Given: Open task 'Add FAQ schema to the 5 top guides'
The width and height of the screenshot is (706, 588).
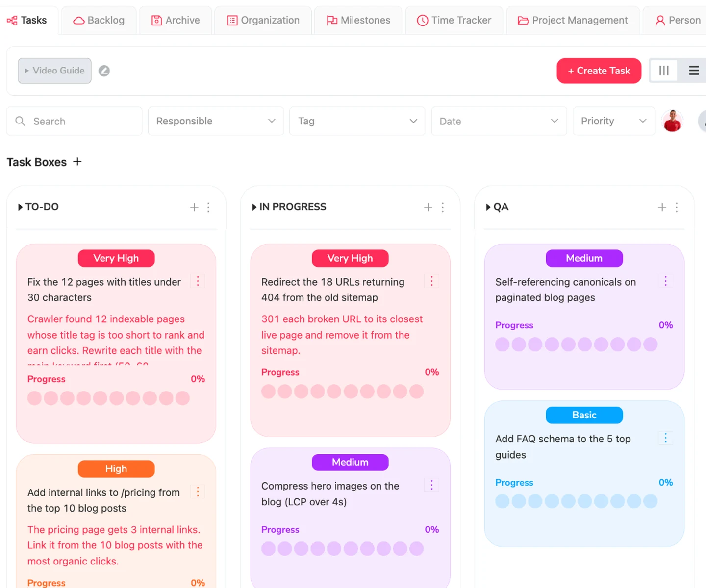Looking at the screenshot, I should tap(563, 446).
